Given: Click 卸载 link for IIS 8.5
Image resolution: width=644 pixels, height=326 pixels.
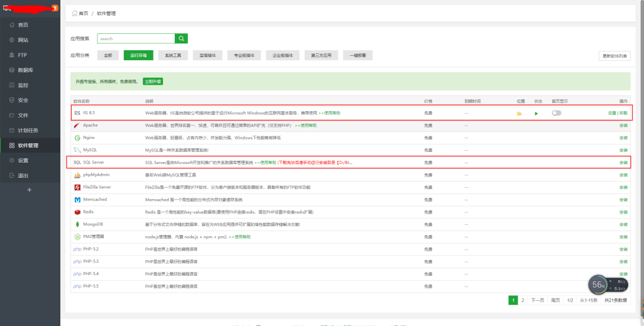Looking at the screenshot, I should [x=623, y=113].
